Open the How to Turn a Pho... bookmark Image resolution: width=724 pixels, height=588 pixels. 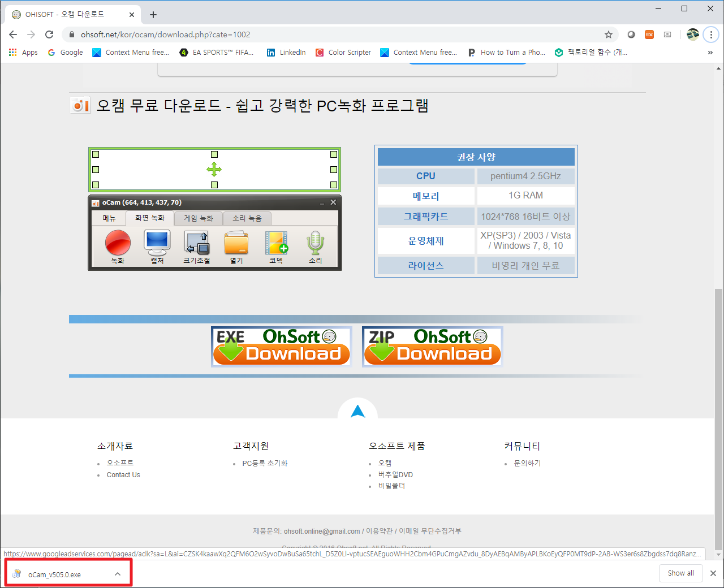coord(506,52)
